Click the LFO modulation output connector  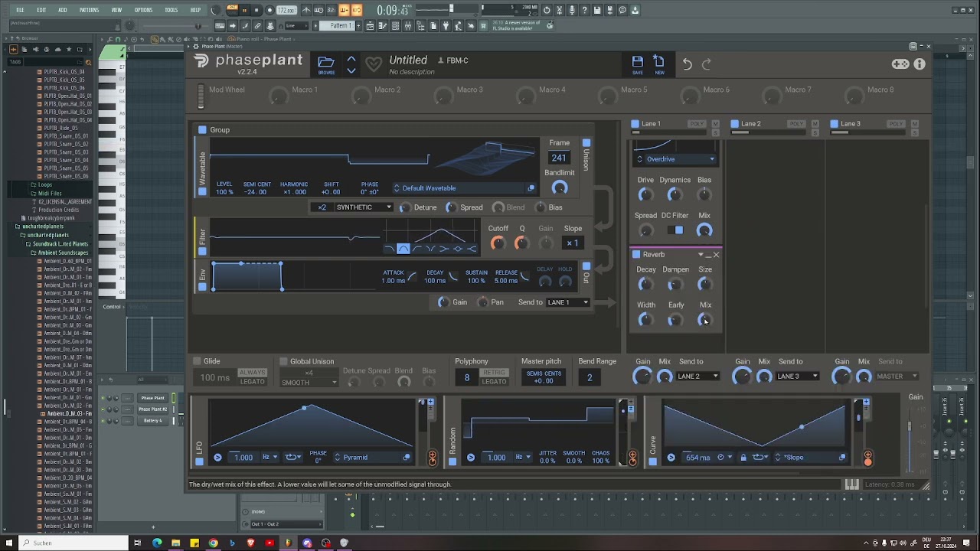coord(433,458)
